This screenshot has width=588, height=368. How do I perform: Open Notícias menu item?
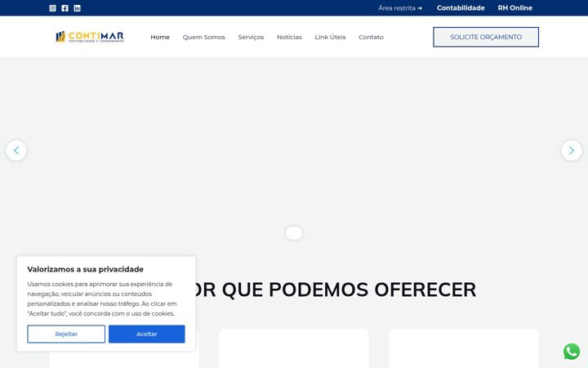(x=289, y=37)
